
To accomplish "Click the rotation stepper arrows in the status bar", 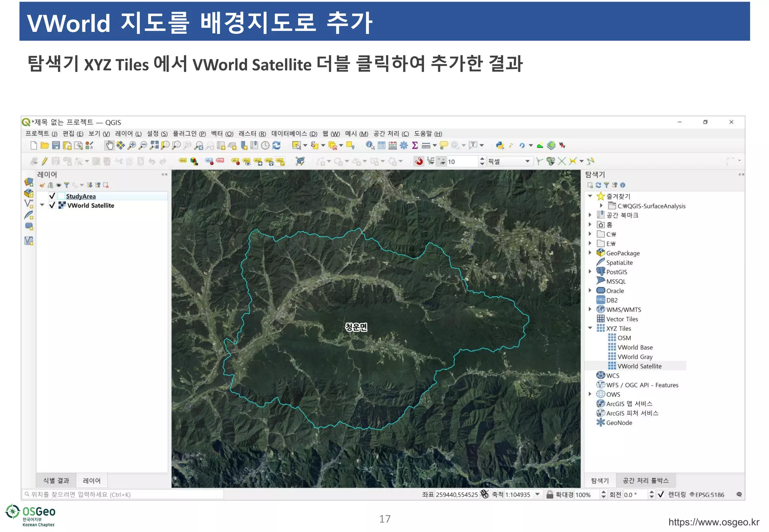I will pos(651,494).
